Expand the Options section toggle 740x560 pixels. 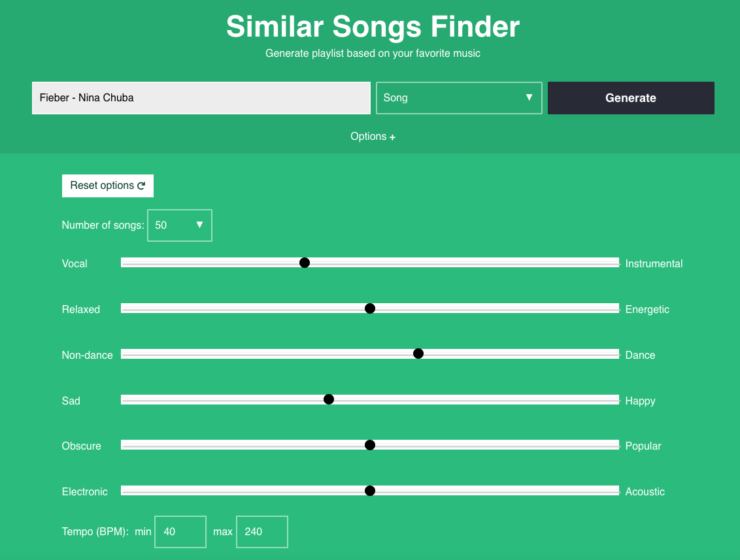click(373, 137)
